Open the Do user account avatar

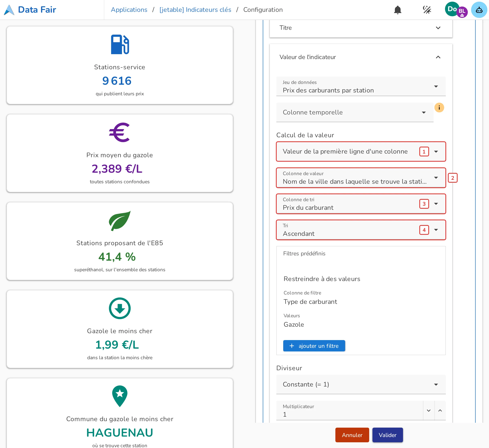point(452,9)
